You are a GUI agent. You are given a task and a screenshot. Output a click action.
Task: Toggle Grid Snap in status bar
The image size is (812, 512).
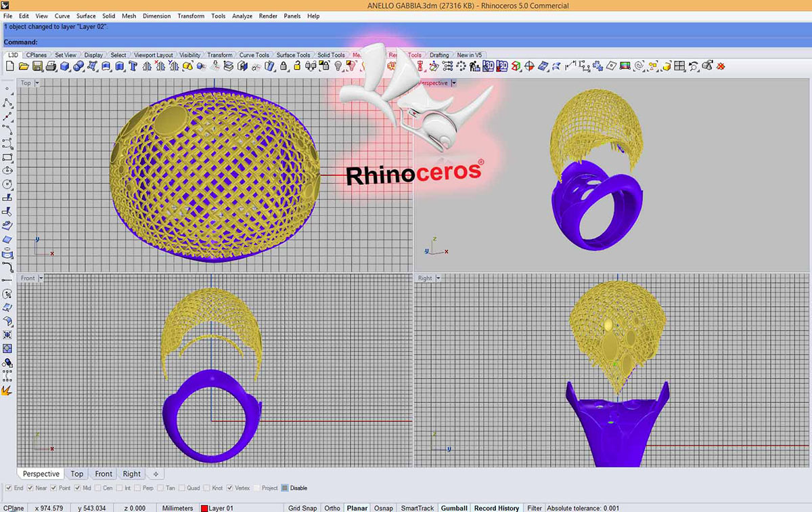click(302, 508)
